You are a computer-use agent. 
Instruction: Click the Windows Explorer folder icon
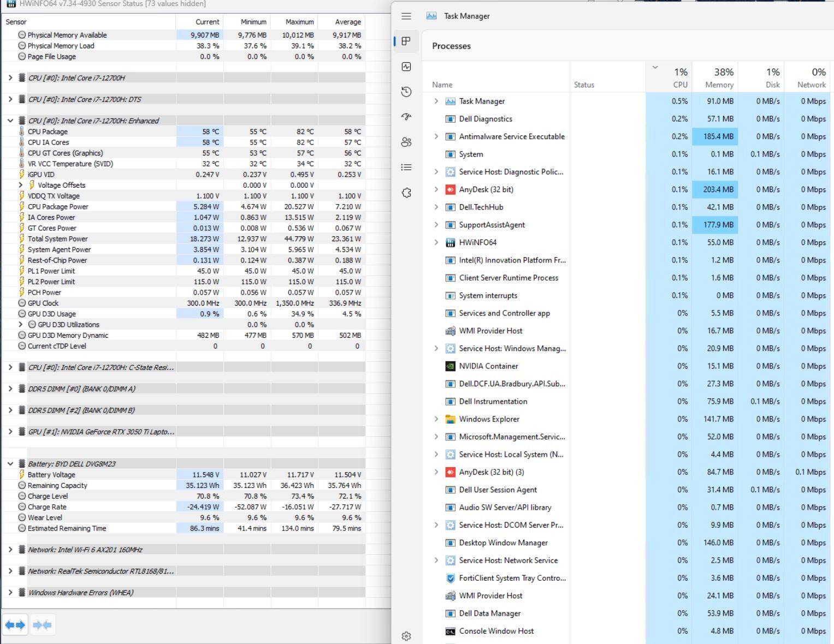click(x=450, y=419)
